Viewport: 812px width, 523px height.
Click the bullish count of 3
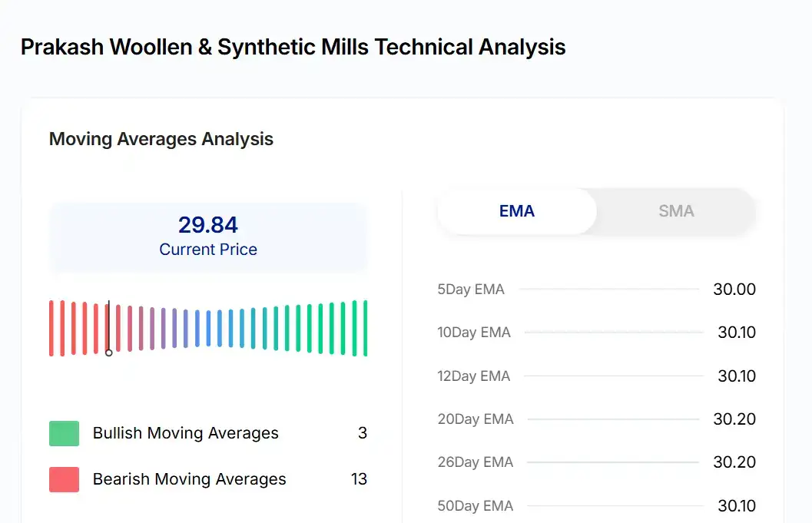pyautogui.click(x=363, y=433)
